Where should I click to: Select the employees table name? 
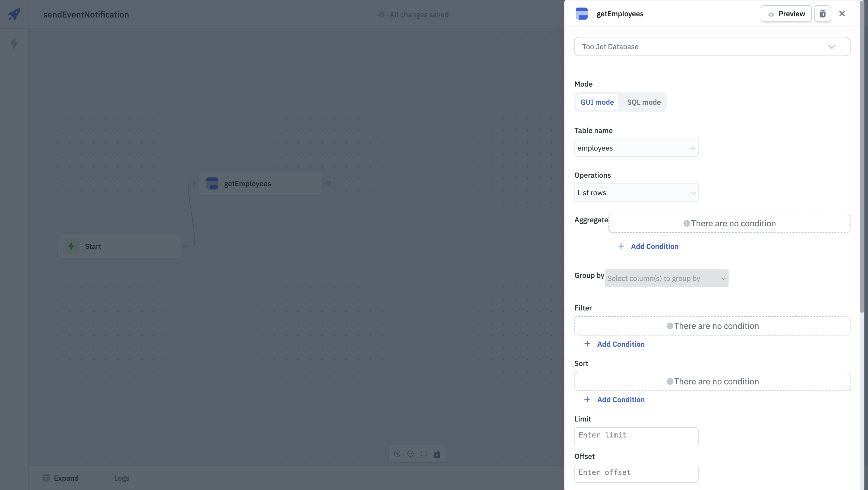point(636,148)
